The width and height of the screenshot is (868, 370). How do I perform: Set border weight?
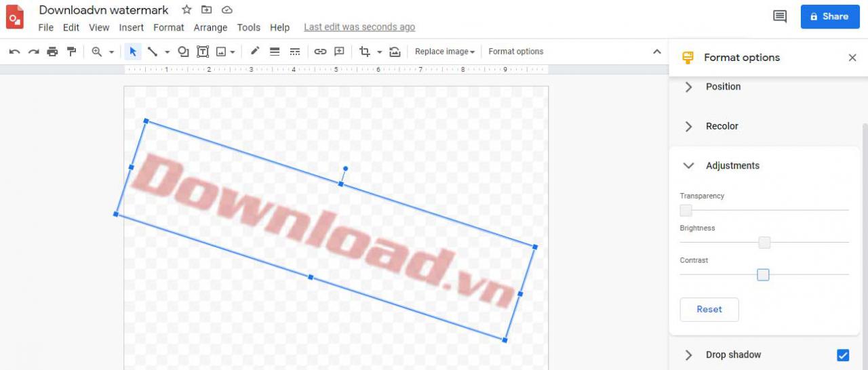pyautogui.click(x=275, y=52)
